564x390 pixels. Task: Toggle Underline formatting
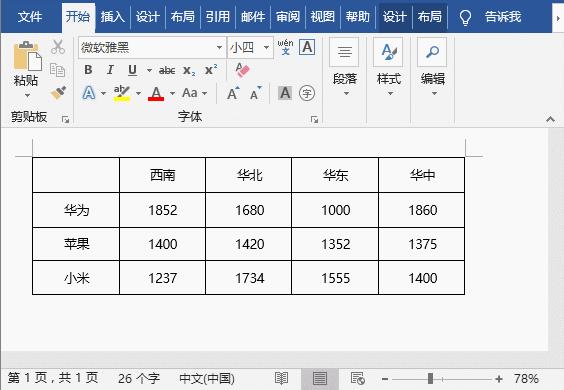[x=132, y=70]
